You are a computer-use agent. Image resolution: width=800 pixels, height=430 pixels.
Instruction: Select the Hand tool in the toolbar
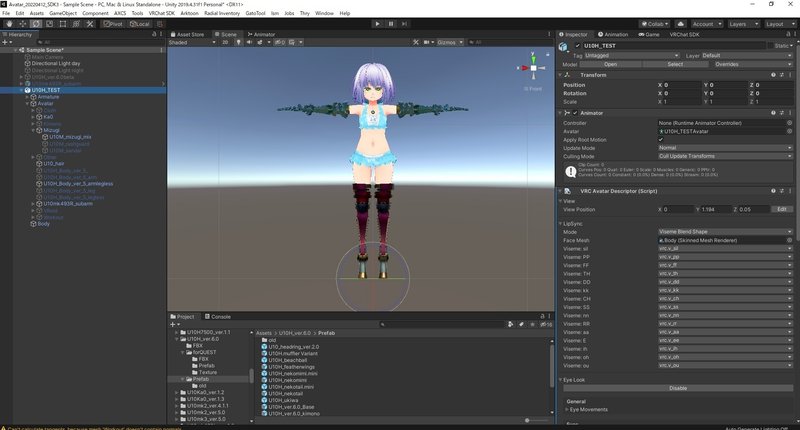(x=9, y=24)
